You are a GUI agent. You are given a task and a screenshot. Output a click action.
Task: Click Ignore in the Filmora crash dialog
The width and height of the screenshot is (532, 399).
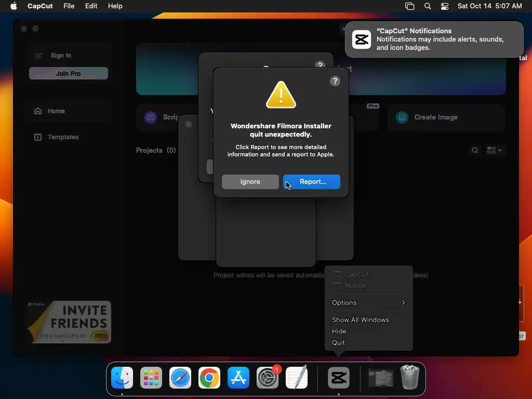coord(250,182)
